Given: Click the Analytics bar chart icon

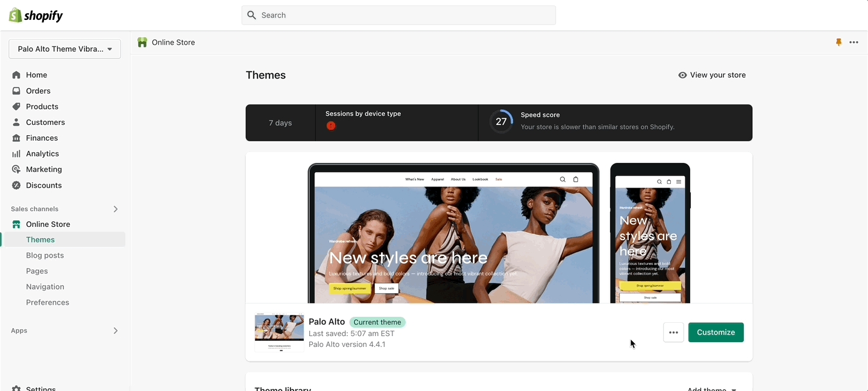Looking at the screenshot, I should pyautogui.click(x=16, y=154).
